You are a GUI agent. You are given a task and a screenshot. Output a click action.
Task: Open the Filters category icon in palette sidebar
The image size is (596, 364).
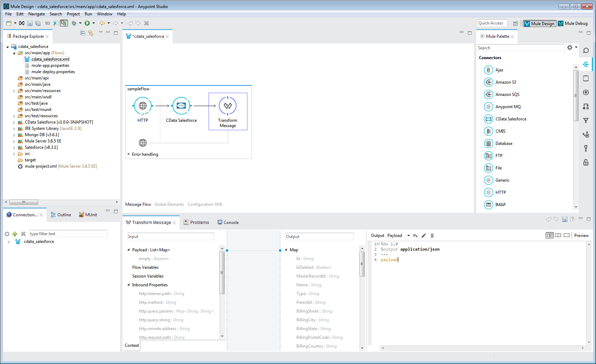586,120
